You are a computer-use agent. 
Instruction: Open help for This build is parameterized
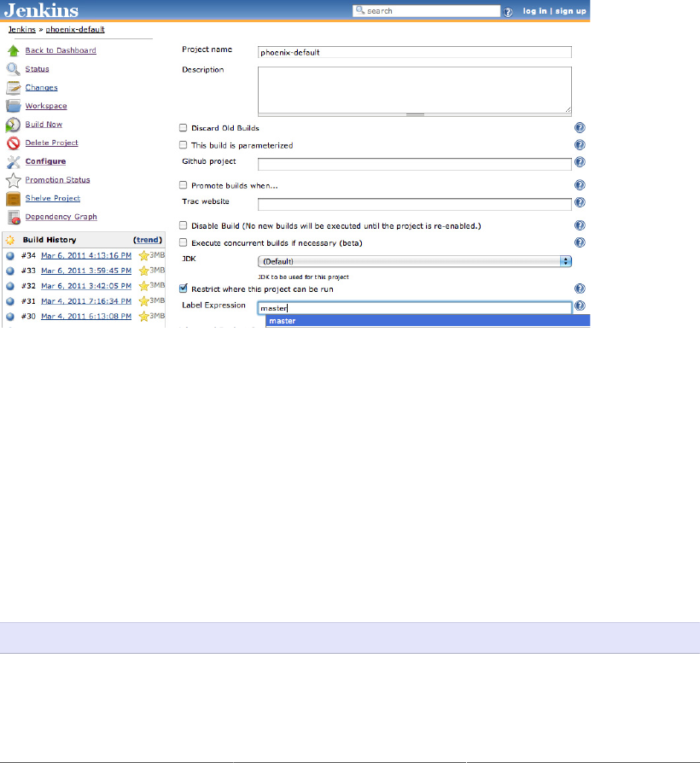click(x=580, y=144)
